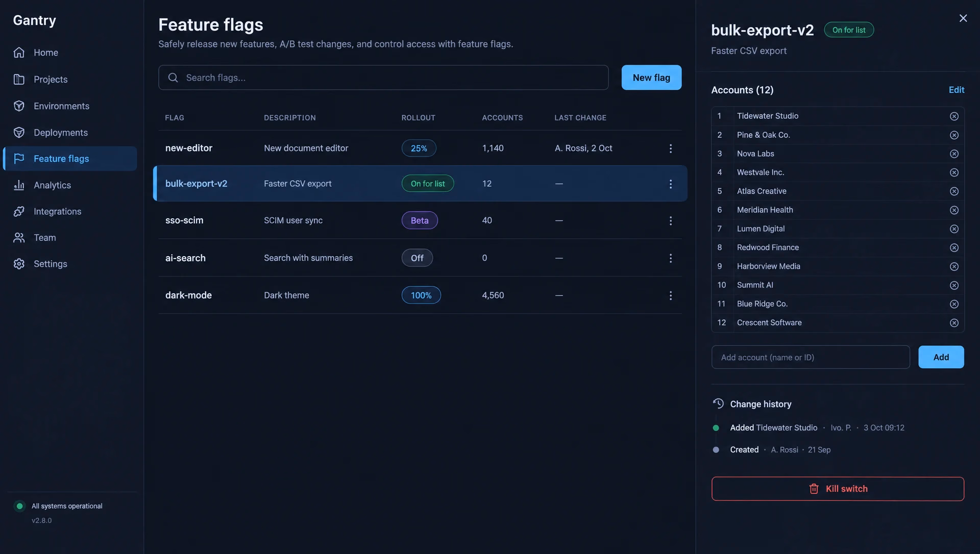
Task: Click Edit next to Accounts (12)
Action: point(956,90)
